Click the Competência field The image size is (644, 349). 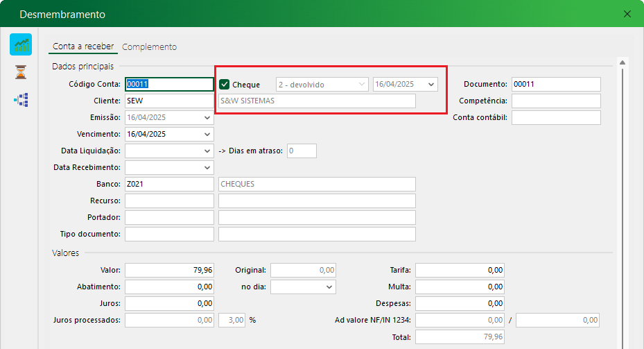(556, 101)
